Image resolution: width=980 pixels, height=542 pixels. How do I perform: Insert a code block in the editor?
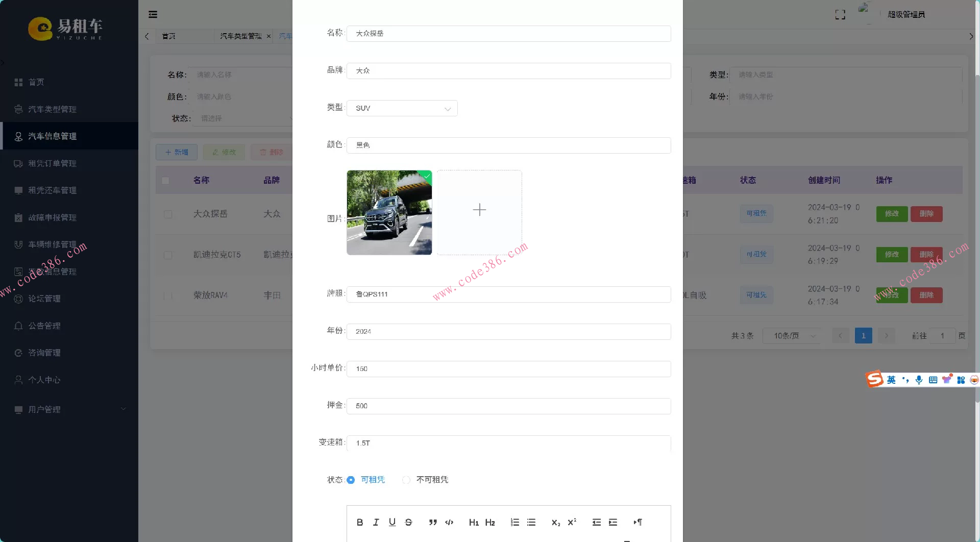449,522
